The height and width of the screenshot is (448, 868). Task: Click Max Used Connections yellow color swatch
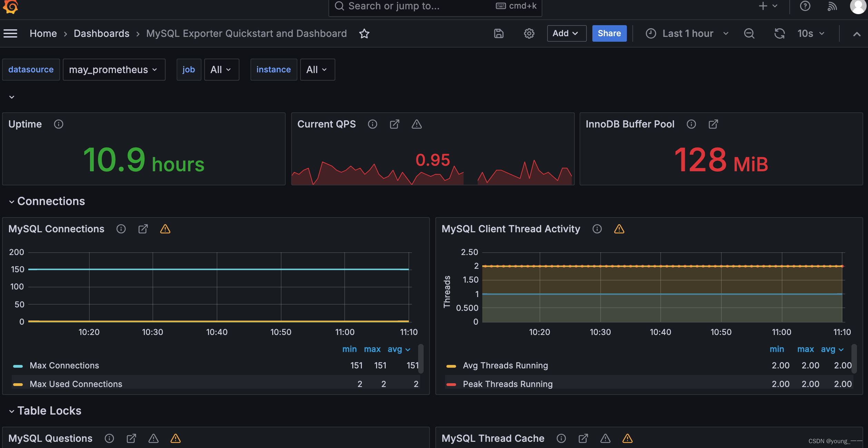coord(18,385)
